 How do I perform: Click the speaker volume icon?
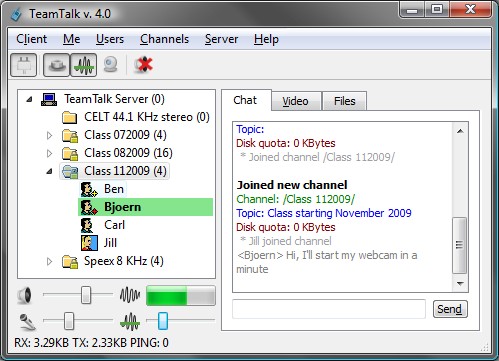click(x=25, y=295)
